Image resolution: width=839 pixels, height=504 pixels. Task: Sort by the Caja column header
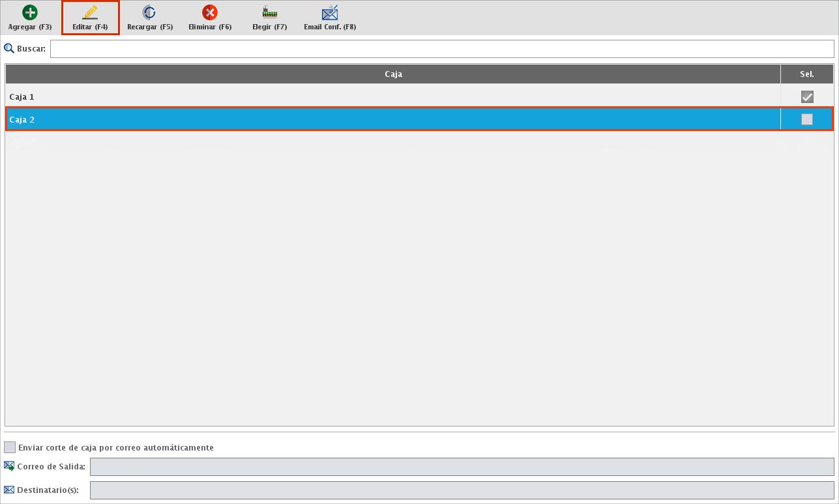coord(393,74)
